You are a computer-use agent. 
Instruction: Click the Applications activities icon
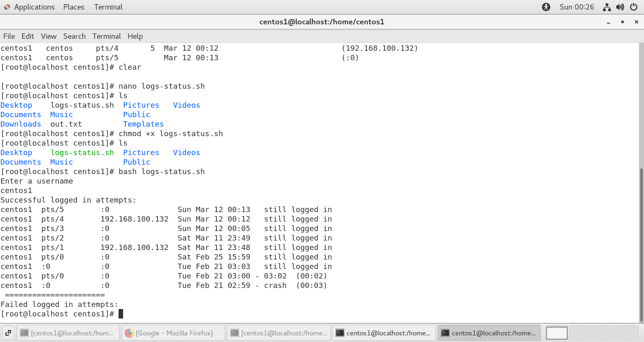pyautogui.click(x=7, y=7)
